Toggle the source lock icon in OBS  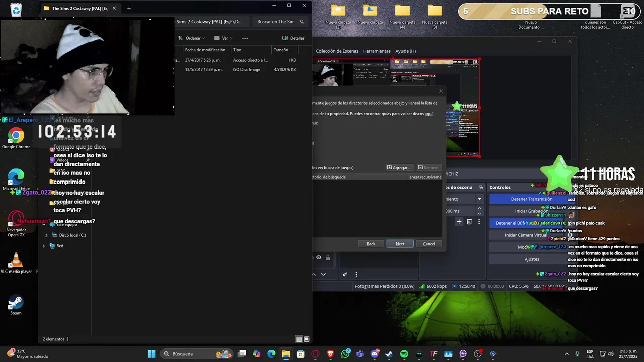[328, 257]
